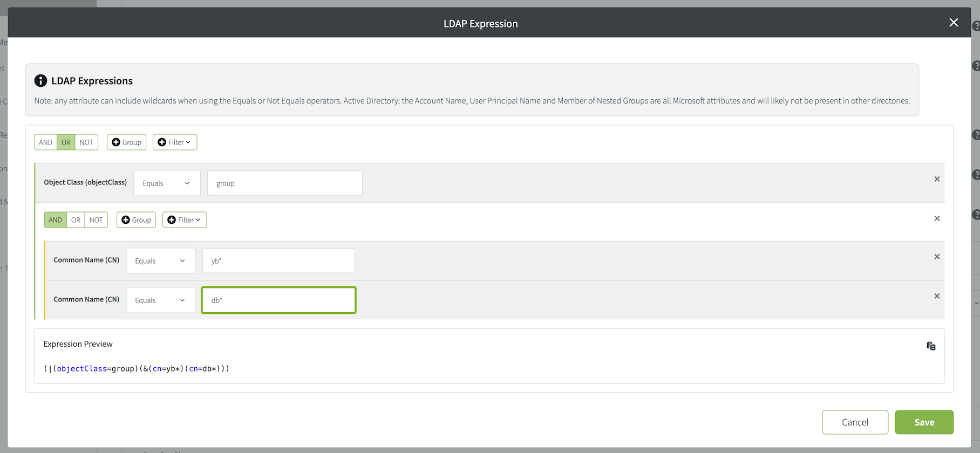Add a Group at top level
This screenshot has height=453, width=980.
pyautogui.click(x=126, y=142)
